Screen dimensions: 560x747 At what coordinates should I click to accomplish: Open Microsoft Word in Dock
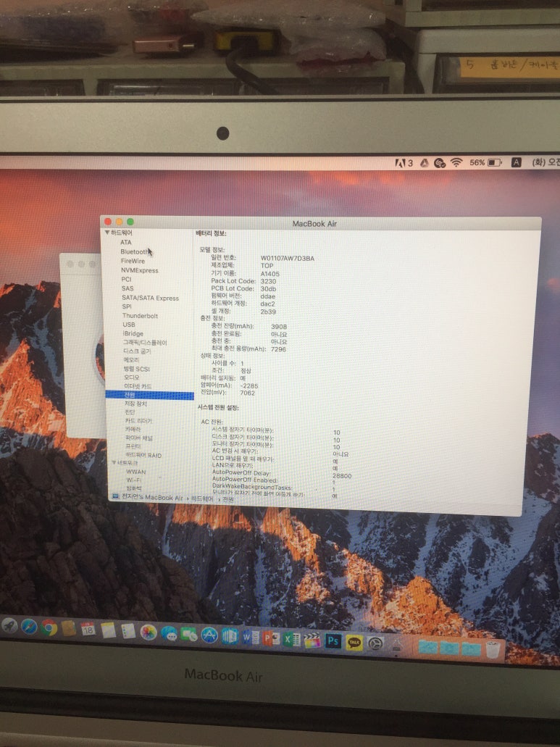pos(251,637)
